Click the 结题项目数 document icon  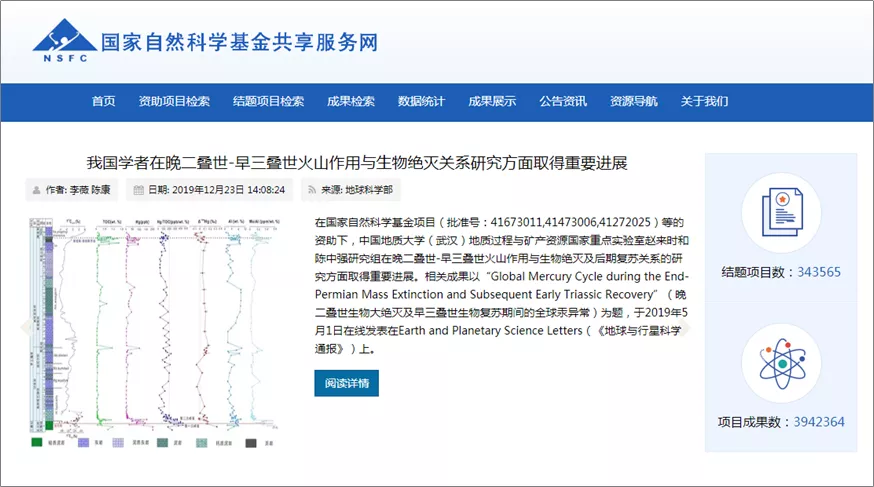[781, 212]
